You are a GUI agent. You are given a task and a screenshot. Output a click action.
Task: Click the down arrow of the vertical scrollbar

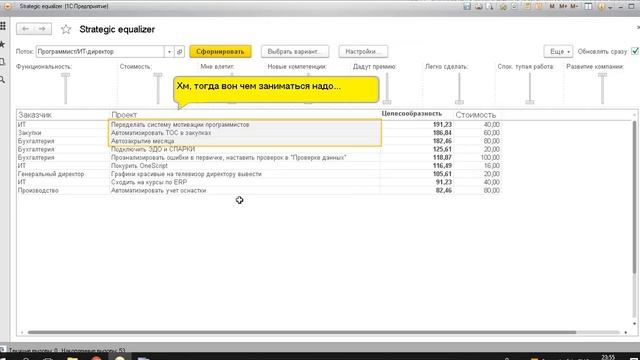634,324
